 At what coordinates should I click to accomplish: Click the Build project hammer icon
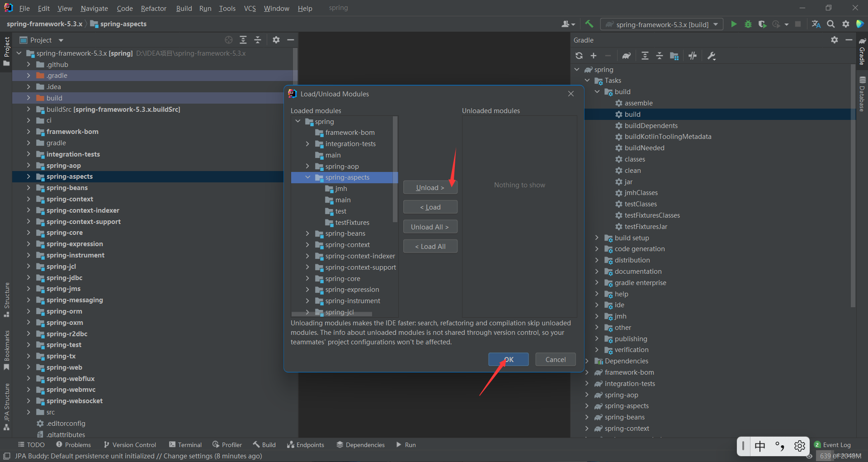[x=589, y=24]
